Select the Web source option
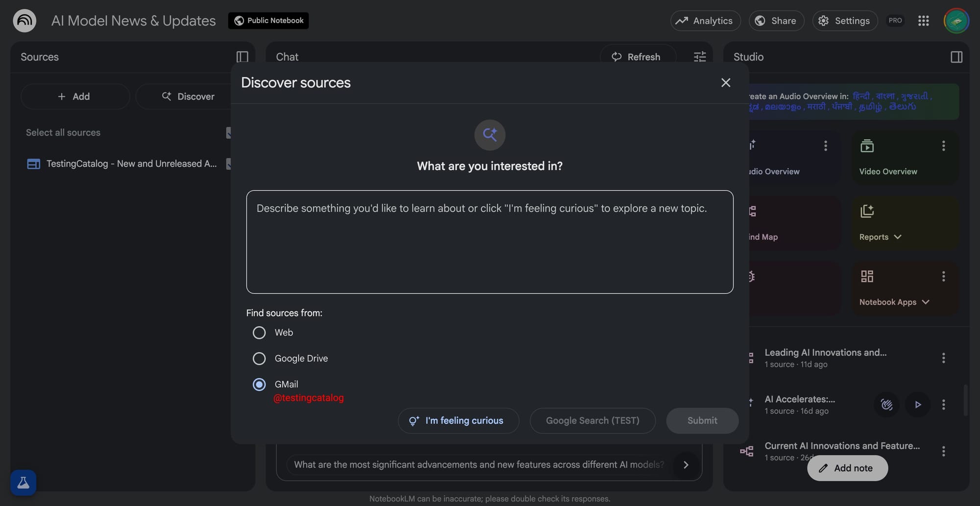The height and width of the screenshot is (506, 980). 259,333
